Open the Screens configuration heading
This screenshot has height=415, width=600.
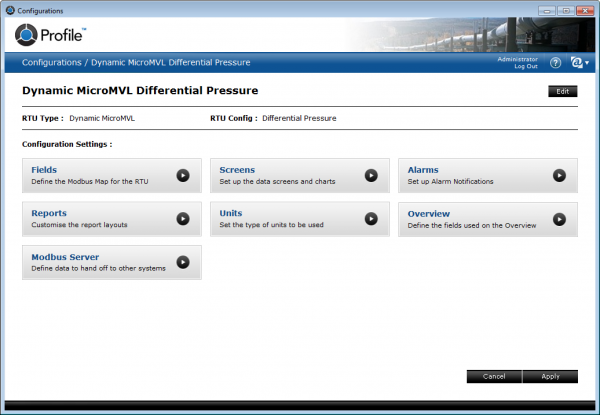coord(237,170)
